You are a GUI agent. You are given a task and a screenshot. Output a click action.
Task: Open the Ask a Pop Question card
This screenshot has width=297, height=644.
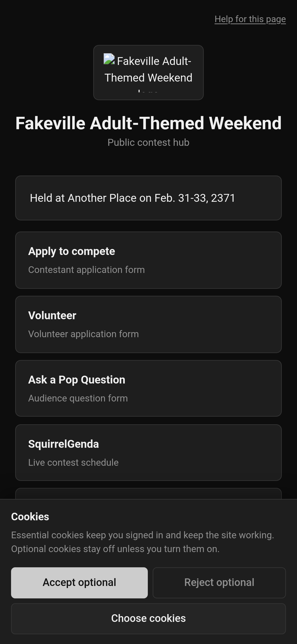click(x=148, y=389)
